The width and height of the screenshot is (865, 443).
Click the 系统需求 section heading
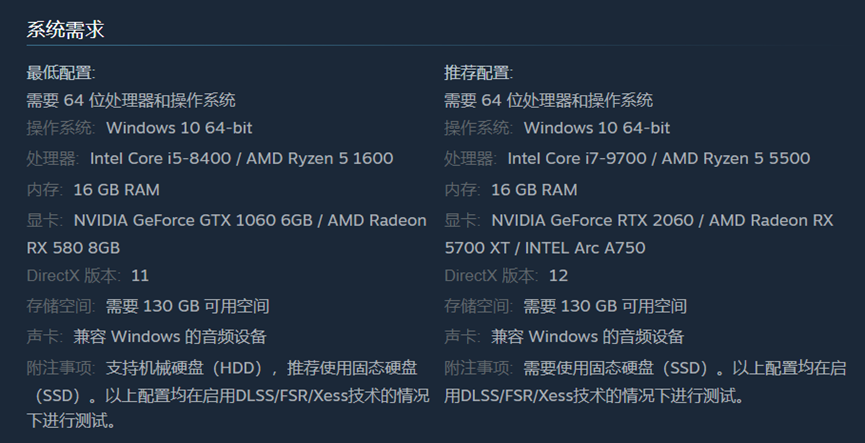point(65,29)
